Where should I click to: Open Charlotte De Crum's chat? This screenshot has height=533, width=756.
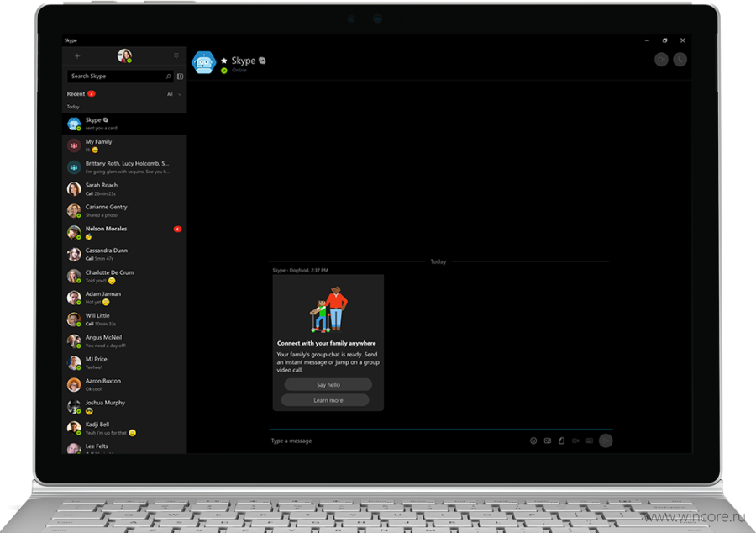[x=124, y=276]
